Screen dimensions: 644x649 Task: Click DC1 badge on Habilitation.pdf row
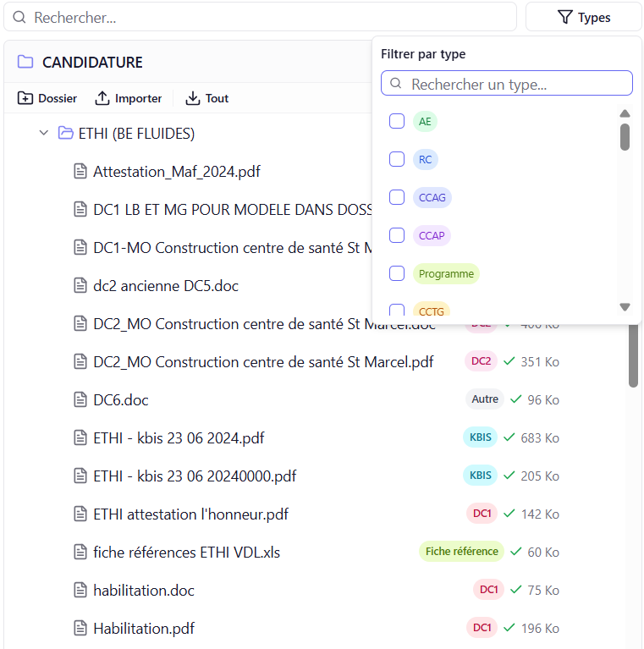(x=482, y=628)
